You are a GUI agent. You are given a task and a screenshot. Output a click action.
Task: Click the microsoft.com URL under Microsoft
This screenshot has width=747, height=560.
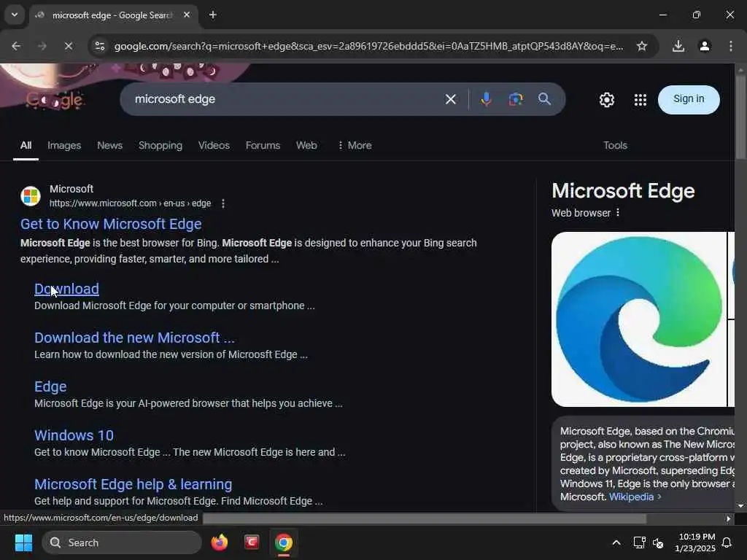click(130, 203)
